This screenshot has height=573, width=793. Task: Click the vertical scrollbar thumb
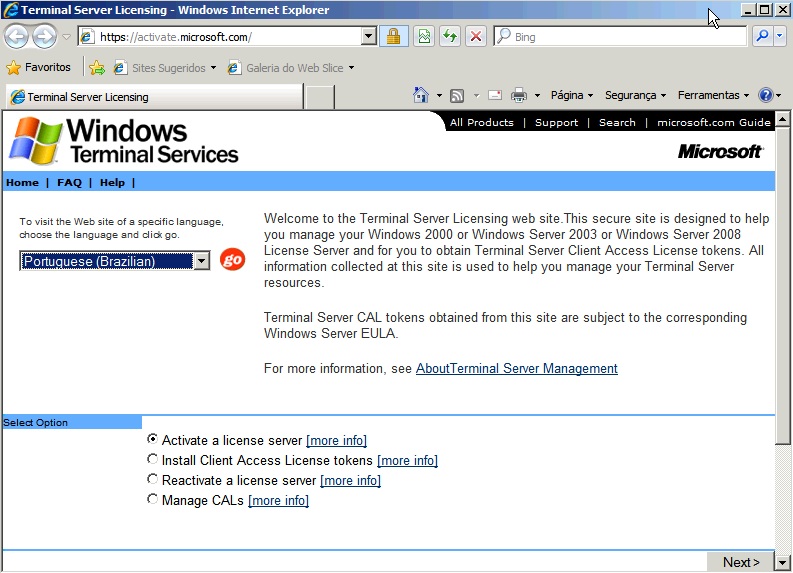point(782,285)
